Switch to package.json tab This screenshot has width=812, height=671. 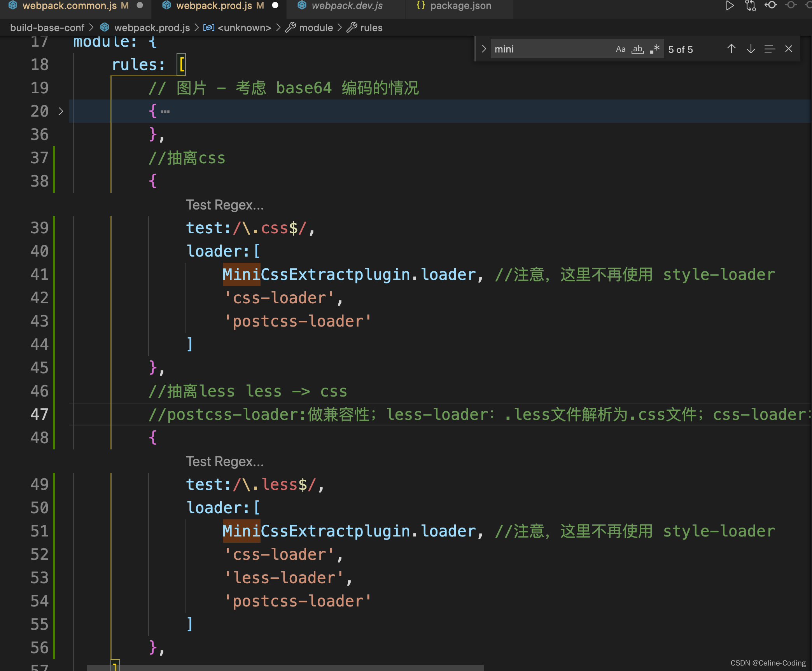point(460,5)
